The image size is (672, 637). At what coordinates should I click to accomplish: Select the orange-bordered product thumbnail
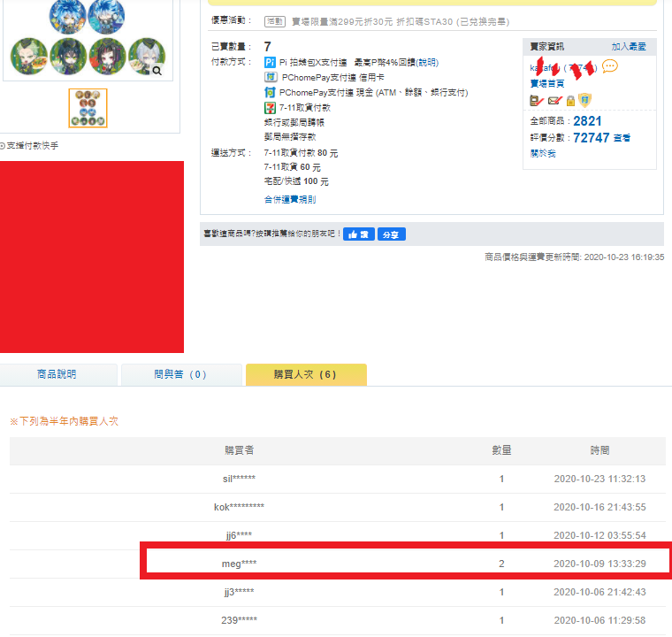[88, 108]
